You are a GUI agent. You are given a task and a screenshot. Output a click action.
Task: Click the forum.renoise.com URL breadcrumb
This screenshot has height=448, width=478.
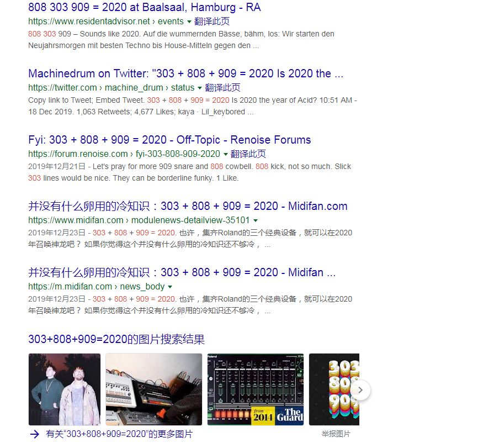point(124,154)
